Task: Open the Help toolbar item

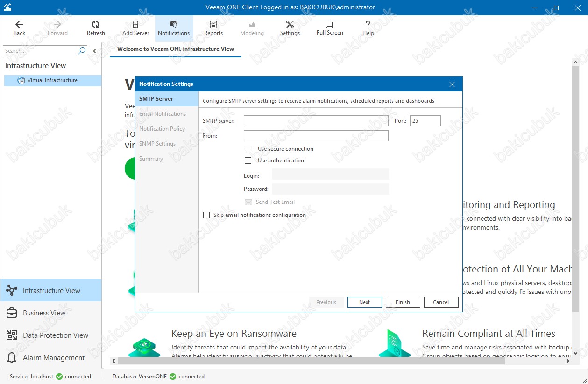Action: (368, 28)
